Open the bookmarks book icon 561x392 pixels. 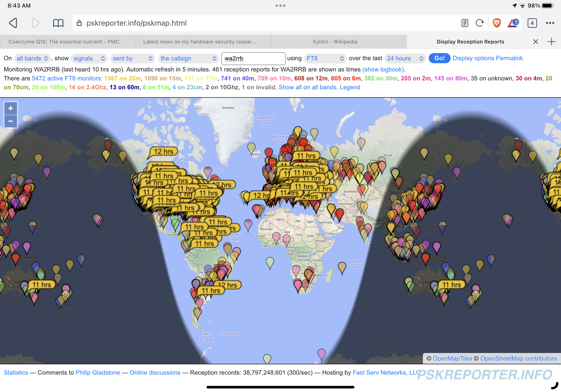point(58,23)
